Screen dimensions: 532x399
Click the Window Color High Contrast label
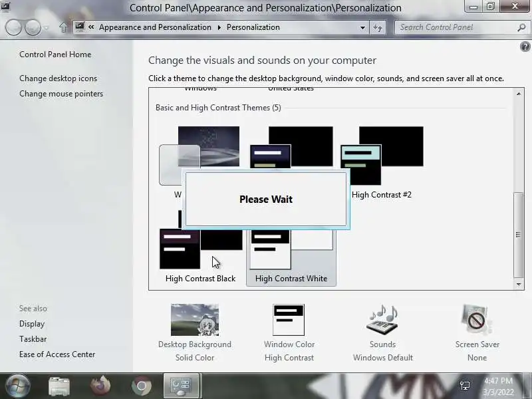pos(289,351)
